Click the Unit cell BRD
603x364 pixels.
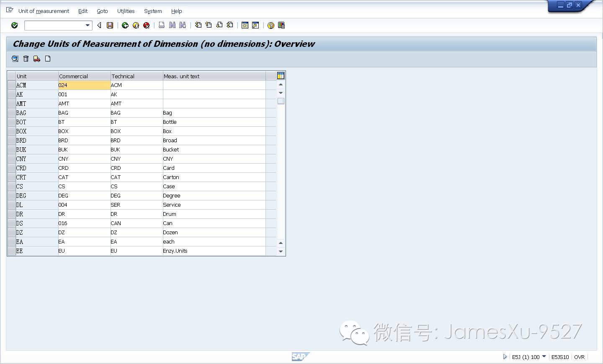tap(37, 140)
